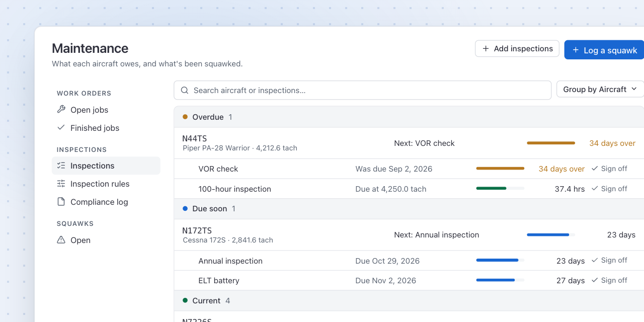Click the checkmark icon in the VOR check row
644x322 pixels.
[595, 168]
